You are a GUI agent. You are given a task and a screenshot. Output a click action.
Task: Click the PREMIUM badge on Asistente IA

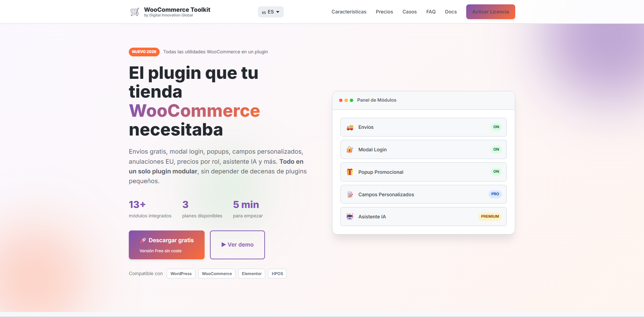pos(490,217)
